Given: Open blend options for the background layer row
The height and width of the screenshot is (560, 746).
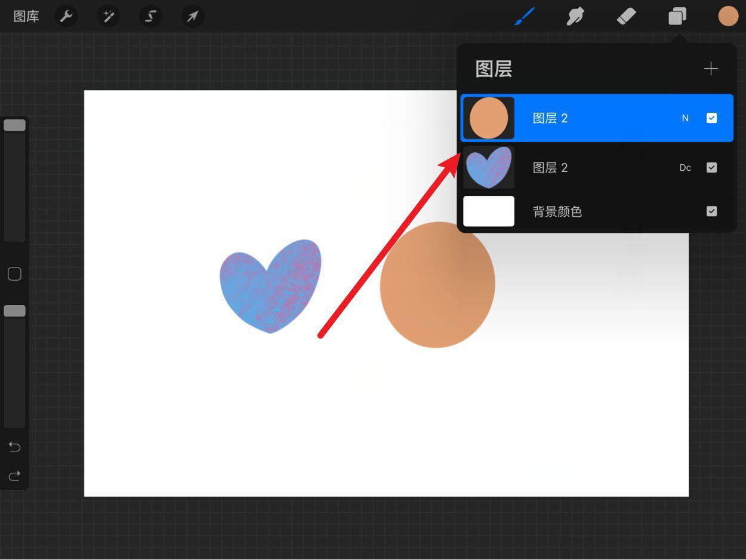Looking at the screenshot, I should point(685,211).
